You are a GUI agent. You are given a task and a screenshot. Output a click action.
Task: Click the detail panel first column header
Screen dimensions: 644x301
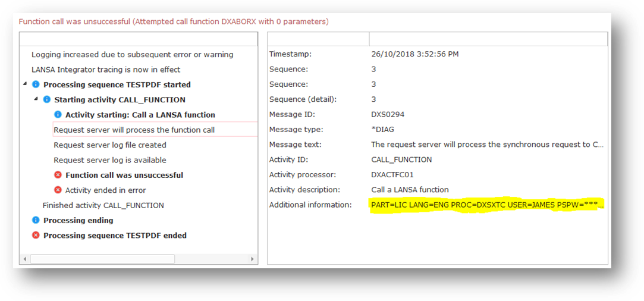318,39
